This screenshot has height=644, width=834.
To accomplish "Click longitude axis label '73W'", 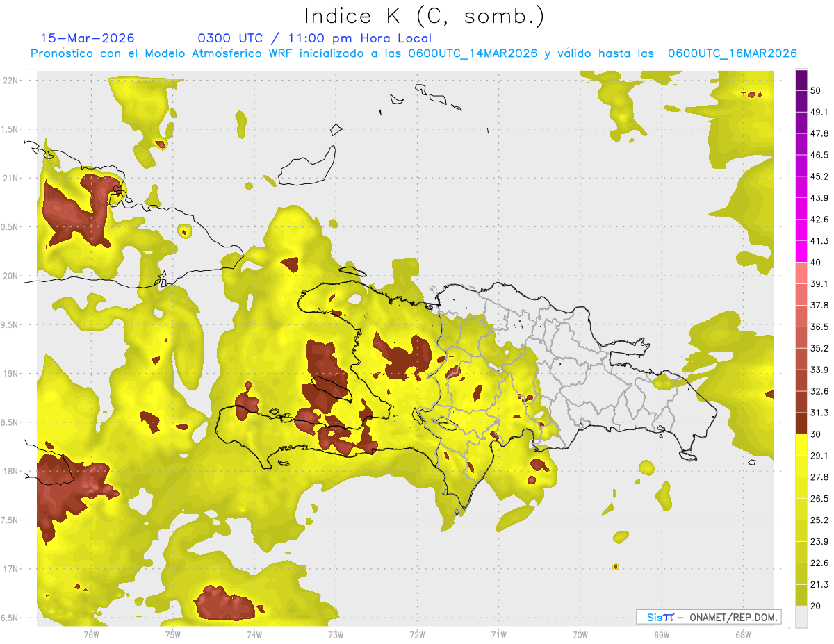I will click(x=336, y=634).
